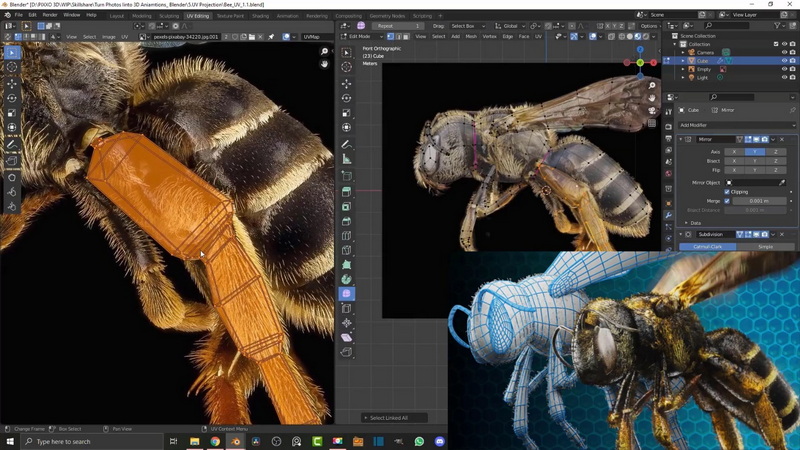Image resolution: width=800 pixels, height=450 pixels.
Task: Toggle the Collection exclude checkbox in outliner
Action: [776, 44]
